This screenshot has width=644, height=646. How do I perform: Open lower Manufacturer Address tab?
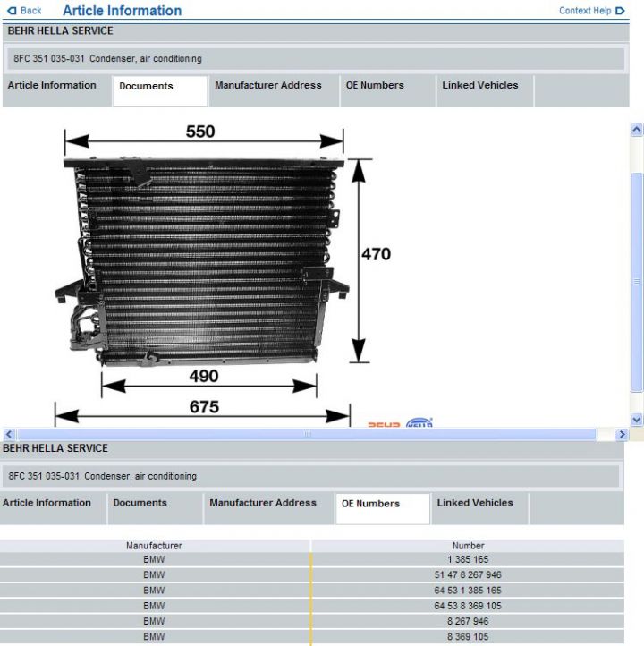pyautogui.click(x=269, y=508)
